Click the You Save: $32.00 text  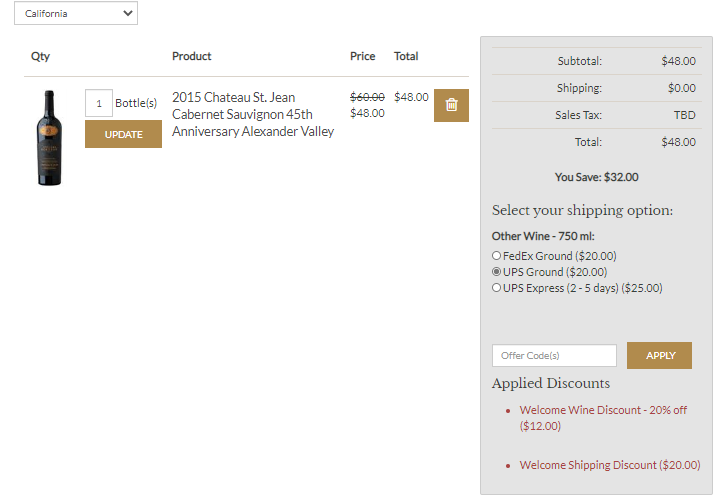(x=596, y=177)
